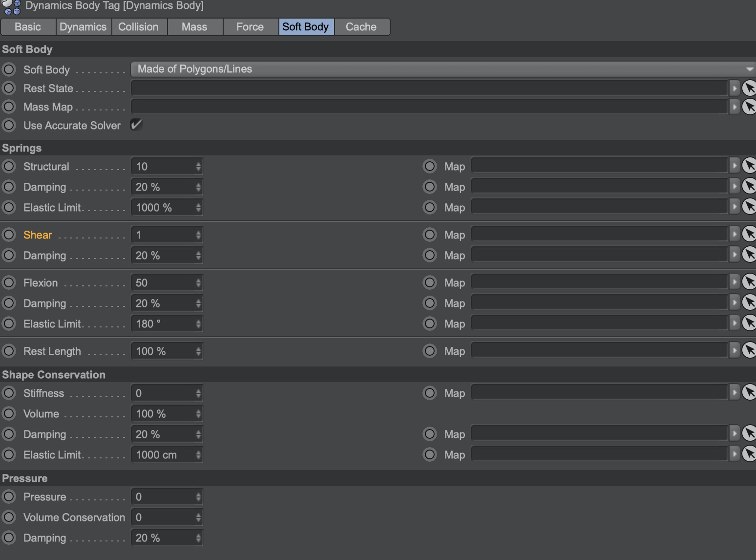Pick map for Flexion Damping row

coord(749,303)
